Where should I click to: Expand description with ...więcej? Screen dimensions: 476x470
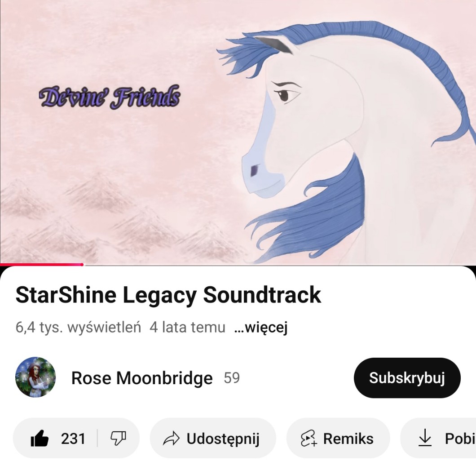(261, 327)
